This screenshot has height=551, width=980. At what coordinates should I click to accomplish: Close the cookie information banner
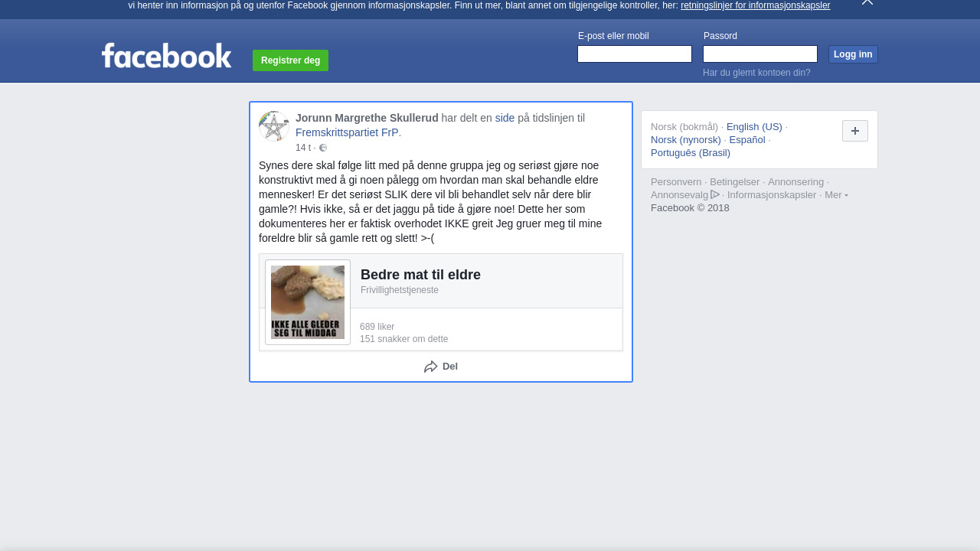(x=867, y=2)
